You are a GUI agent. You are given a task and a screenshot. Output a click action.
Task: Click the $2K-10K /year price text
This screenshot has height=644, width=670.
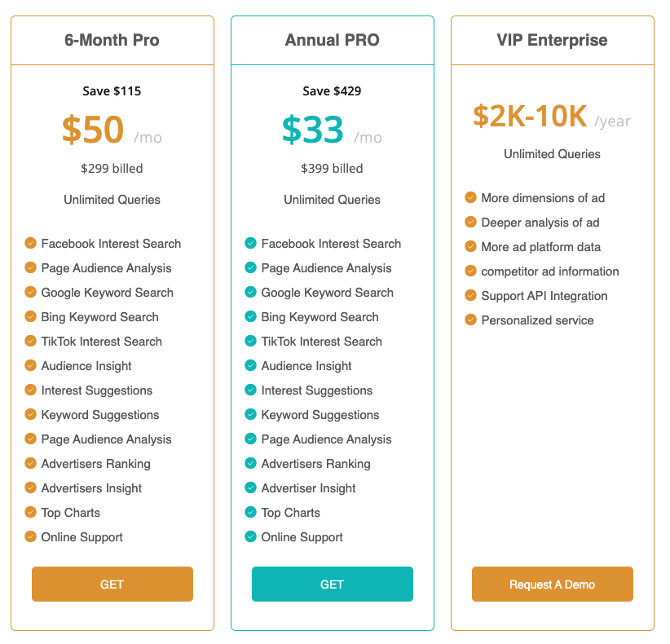[x=552, y=117]
